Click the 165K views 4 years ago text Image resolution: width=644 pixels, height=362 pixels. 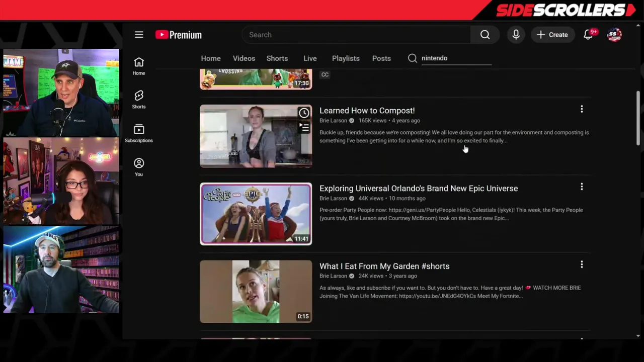(x=389, y=121)
